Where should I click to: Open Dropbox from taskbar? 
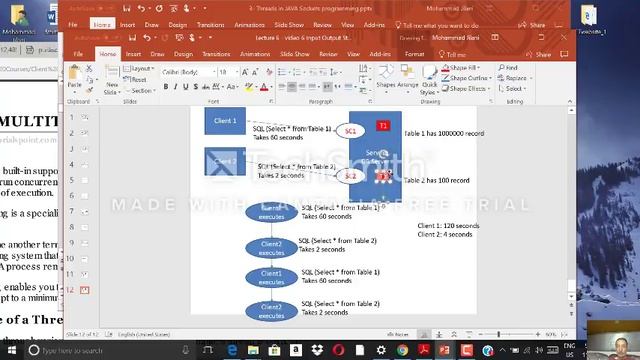317,350
